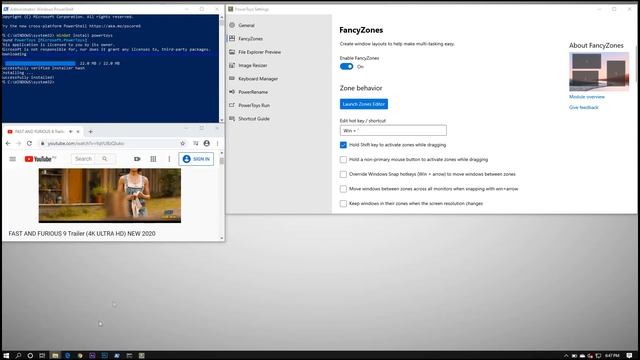640x360 pixels.
Task: Bookmark this page with star icon
Action: tap(182, 143)
